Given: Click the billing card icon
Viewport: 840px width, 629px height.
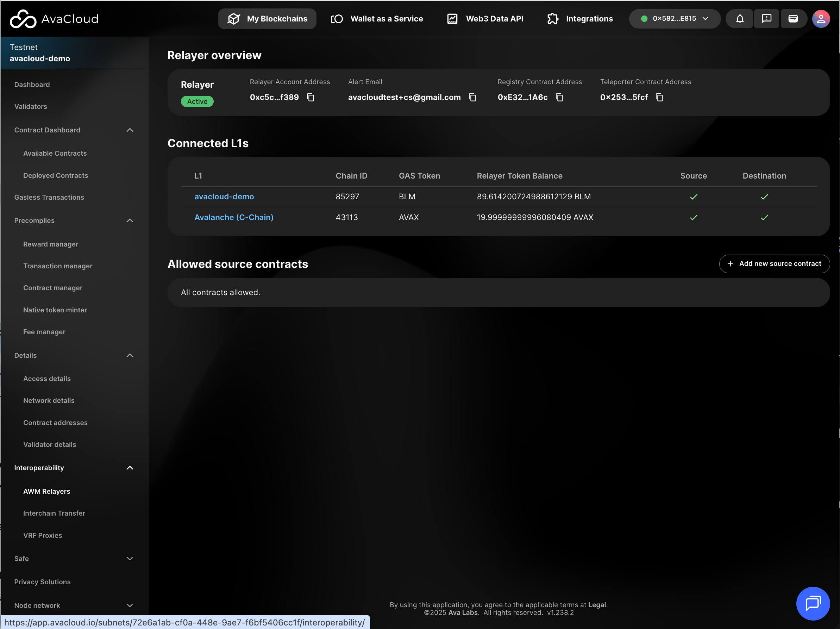Looking at the screenshot, I should (793, 19).
